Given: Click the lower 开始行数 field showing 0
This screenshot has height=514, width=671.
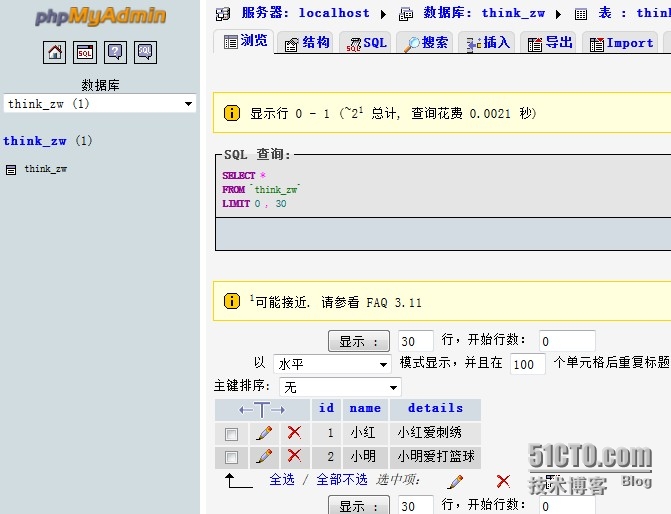Looking at the screenshot, I should [x=567, y=505].
